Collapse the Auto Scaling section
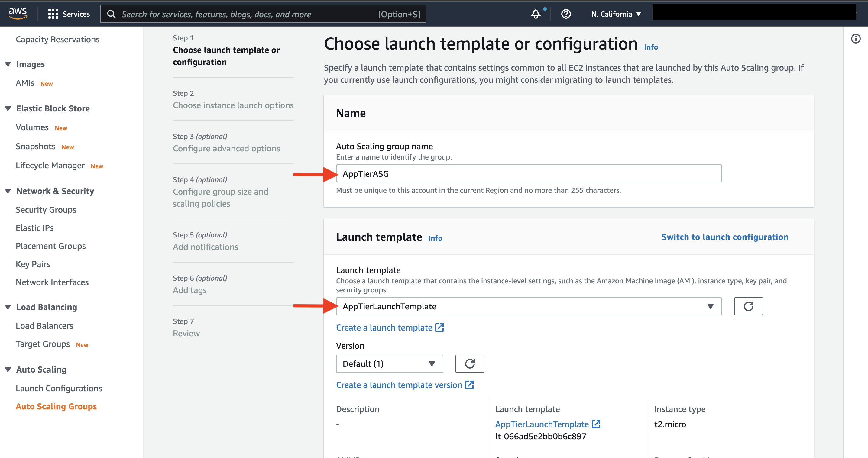 (8, 369)
